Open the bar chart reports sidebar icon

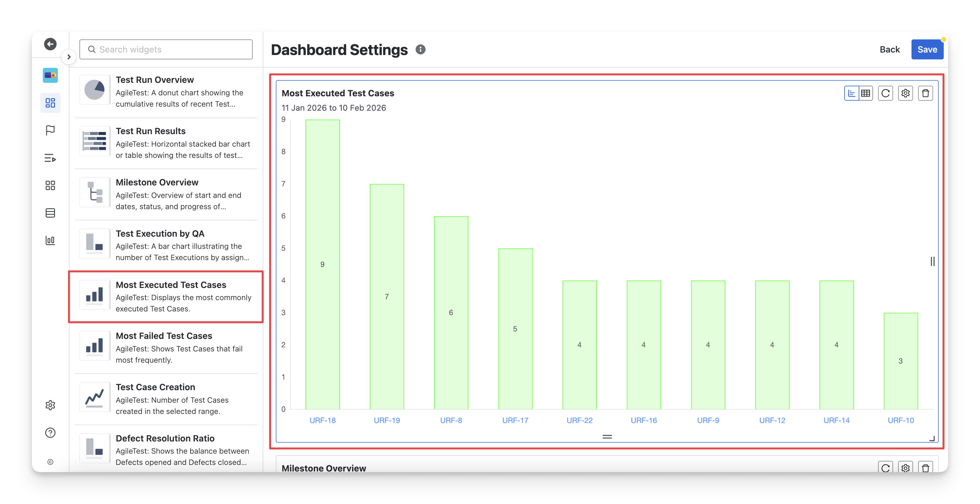tap(50, 240)
